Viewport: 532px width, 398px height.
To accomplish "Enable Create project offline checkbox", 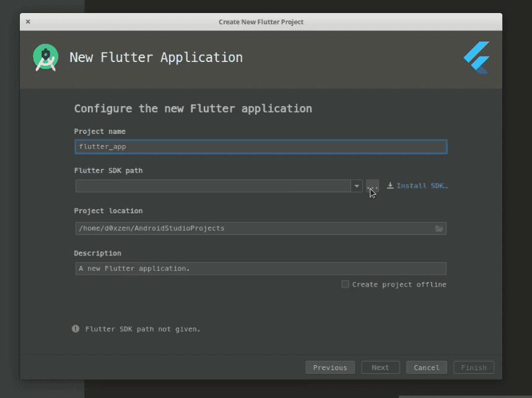I will click(x=345, y=284).
